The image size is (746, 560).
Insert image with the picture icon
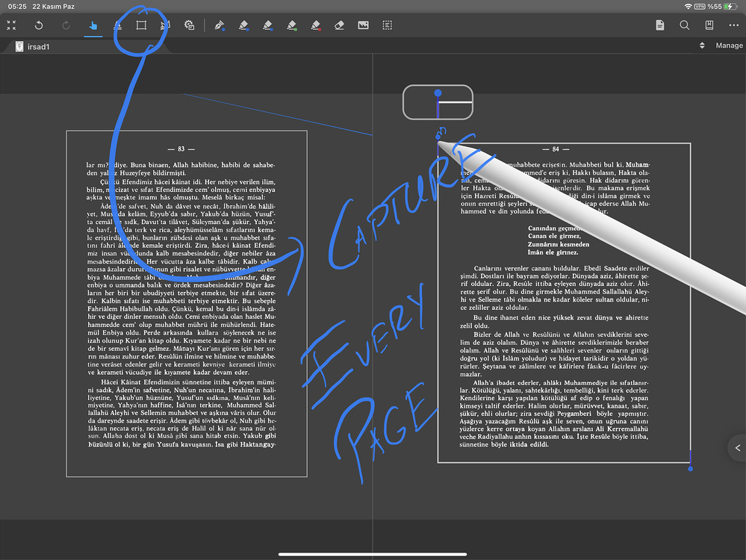pyautogui.click(x=363, y=25)
